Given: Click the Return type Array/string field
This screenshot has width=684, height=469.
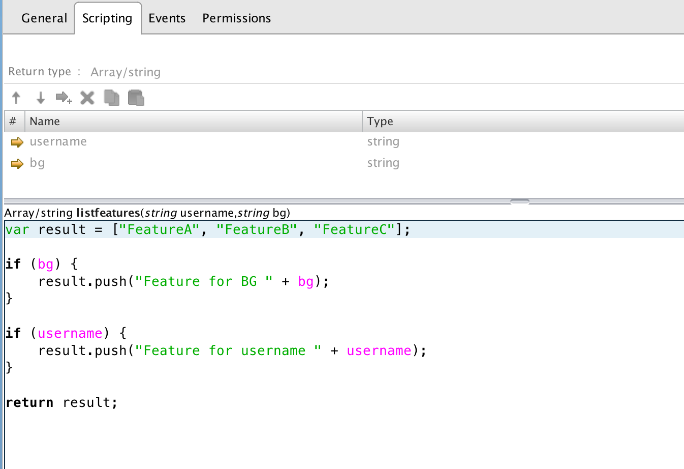Looking at the screenshot, I should (125, 72).
